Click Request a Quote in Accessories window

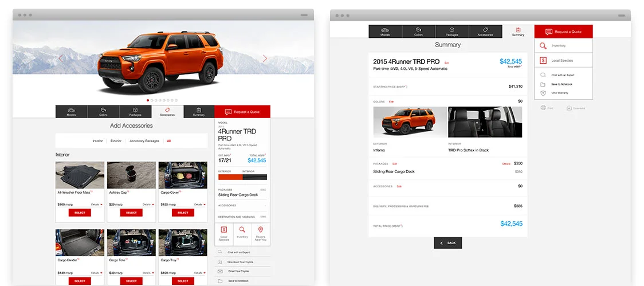(x=242, y=112)
